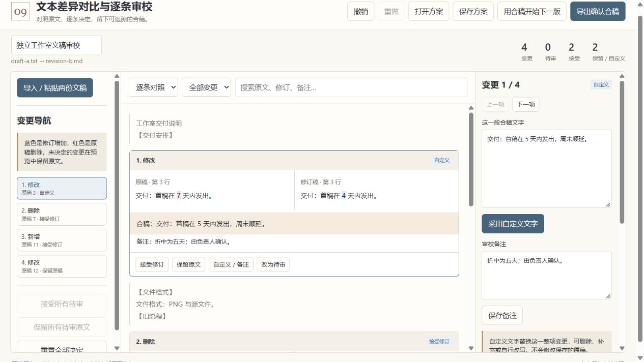Click the 接受修订 badge on change 2
The image size is (644, 362).
tap(439, 342)
